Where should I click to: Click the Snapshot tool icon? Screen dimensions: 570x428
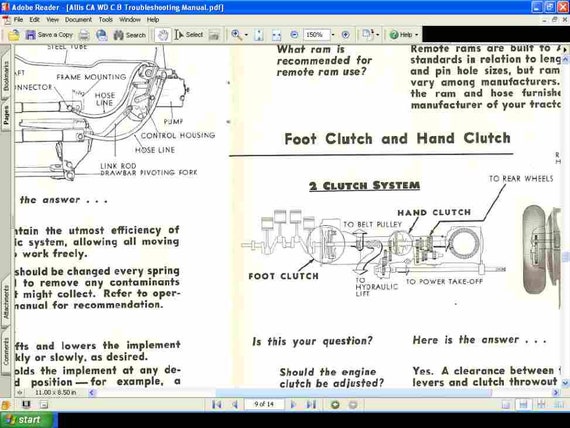[214, 35]
